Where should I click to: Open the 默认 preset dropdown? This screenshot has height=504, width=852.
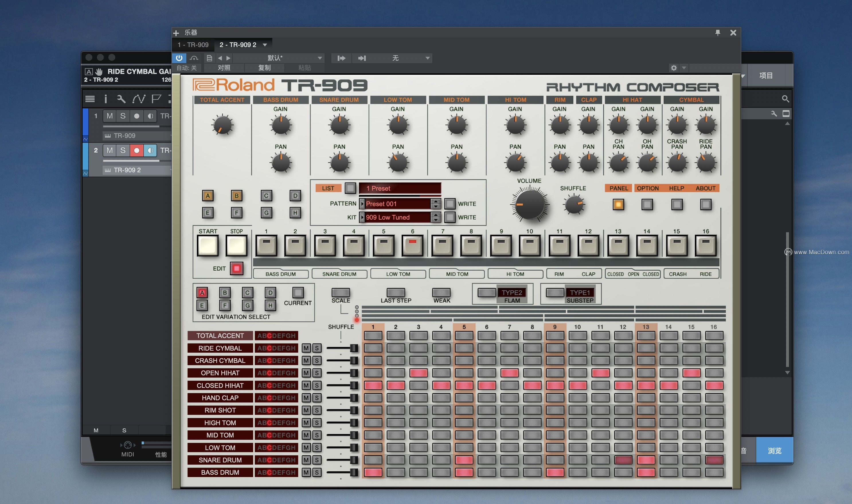pyautogui.click(x=278, y=58)
